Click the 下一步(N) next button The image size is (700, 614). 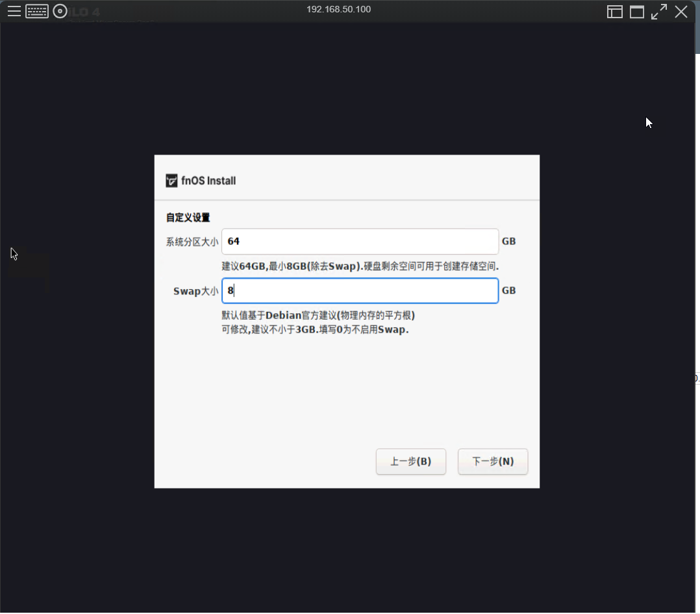pos(493,461)
